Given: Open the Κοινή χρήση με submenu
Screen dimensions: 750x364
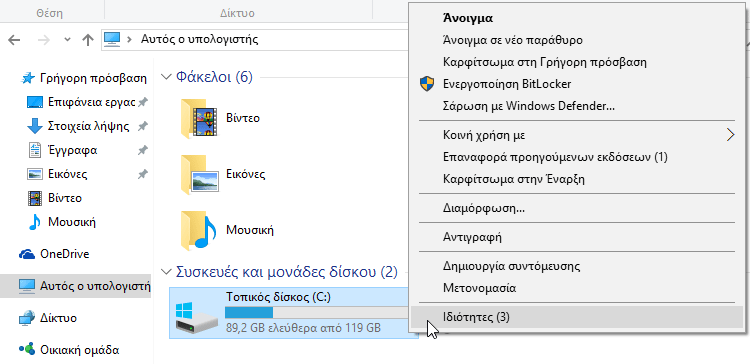Looking at the screenshot, I should pyautogui.click(x=577, y=135).
